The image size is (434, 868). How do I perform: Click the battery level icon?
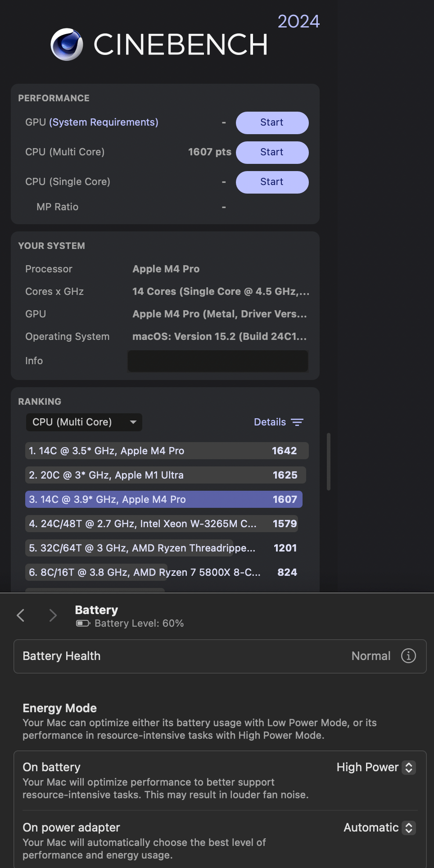click(x=83, y=624)
